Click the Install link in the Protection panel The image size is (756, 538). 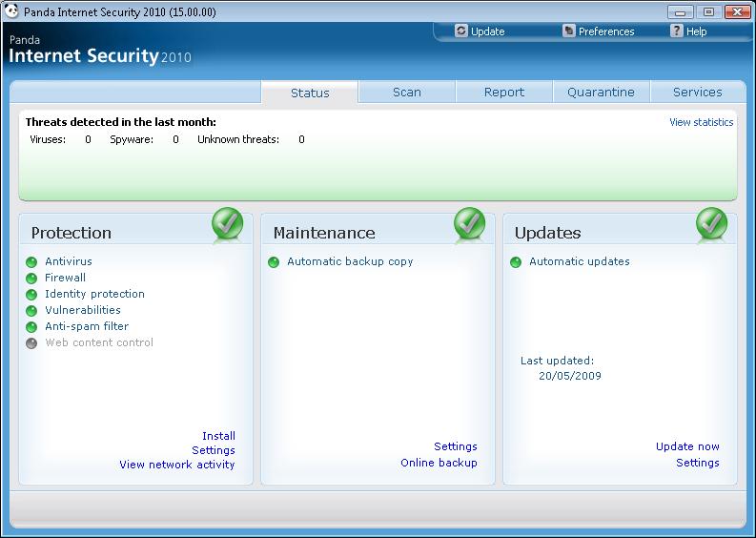click(x=218, y=436)
